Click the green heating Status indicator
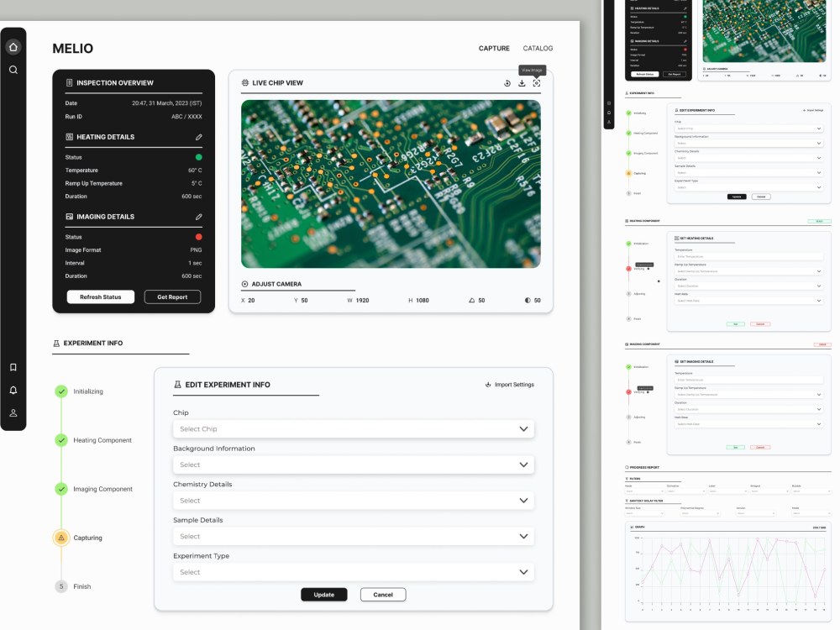The height and width of the screenshot is (630, 840). coord(199,158)
